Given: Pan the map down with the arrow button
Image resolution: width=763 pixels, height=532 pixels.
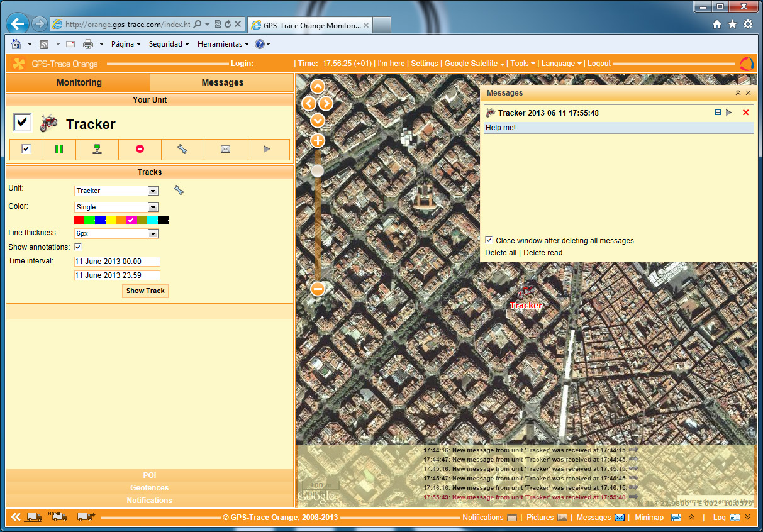Looking at the screenshot, I should [318, 119].
